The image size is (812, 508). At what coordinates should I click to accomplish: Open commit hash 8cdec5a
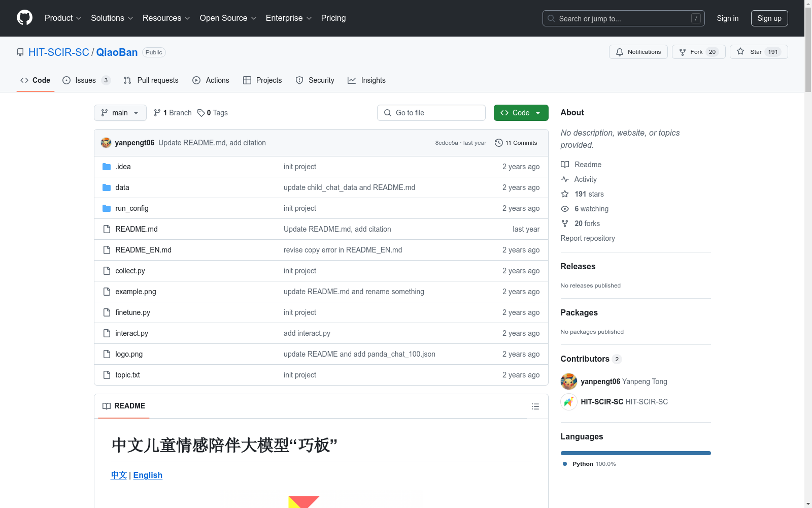click(x=447, y=143)
